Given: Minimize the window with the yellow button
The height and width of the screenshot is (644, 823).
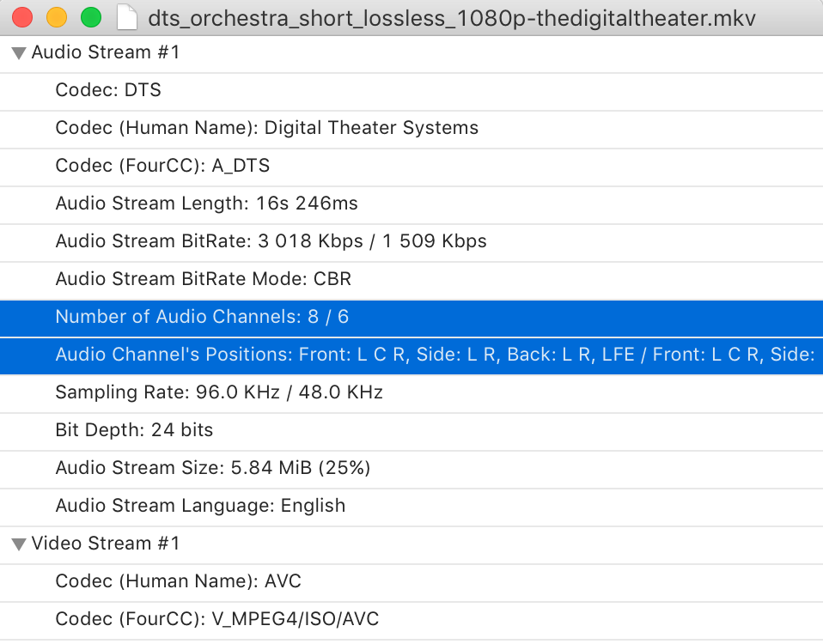Looking at the screenshot, I should pyautogui.click(x=57, y=17).
